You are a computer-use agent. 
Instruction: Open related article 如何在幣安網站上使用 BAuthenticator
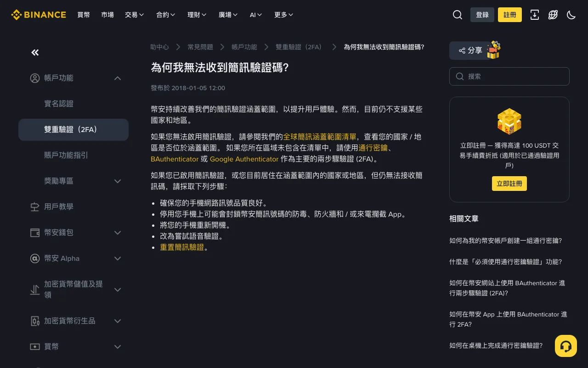pos(507,288)
